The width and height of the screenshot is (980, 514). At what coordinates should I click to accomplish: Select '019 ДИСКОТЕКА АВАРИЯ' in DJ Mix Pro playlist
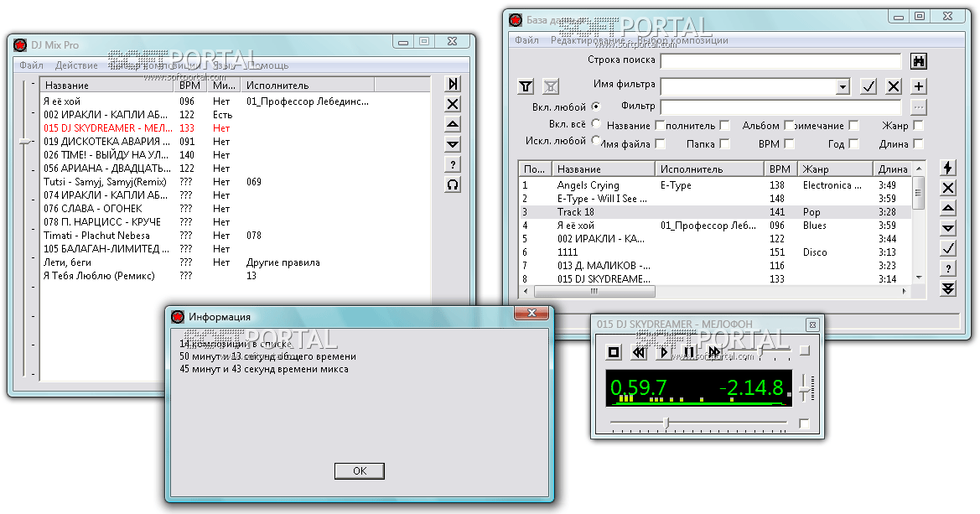(x=236, y=142)
